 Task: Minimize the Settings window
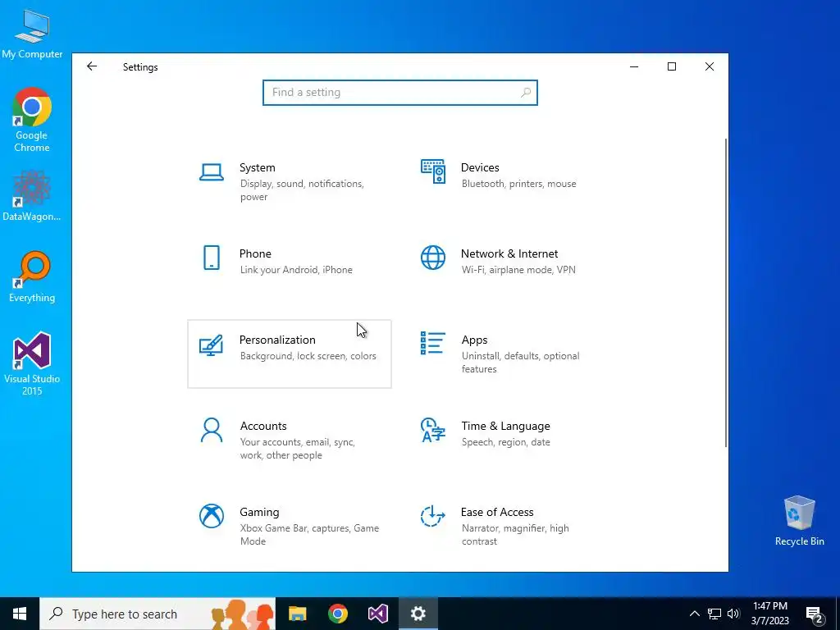click(634, 66)
